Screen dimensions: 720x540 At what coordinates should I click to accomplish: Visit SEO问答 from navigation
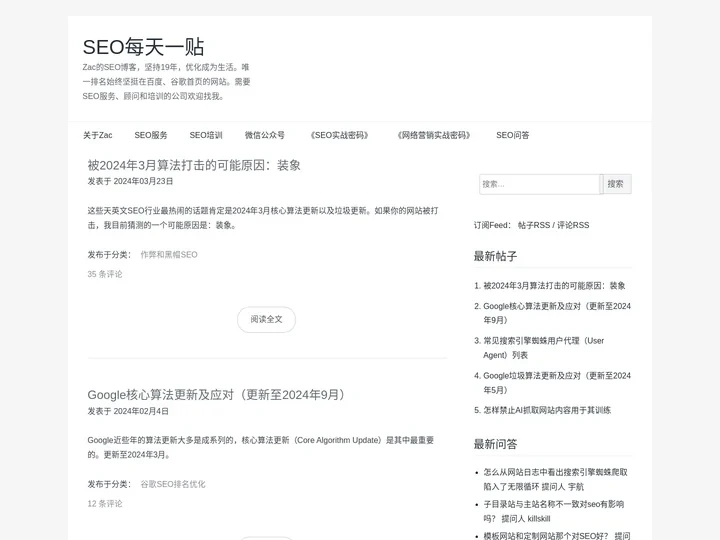coord(512,135)
